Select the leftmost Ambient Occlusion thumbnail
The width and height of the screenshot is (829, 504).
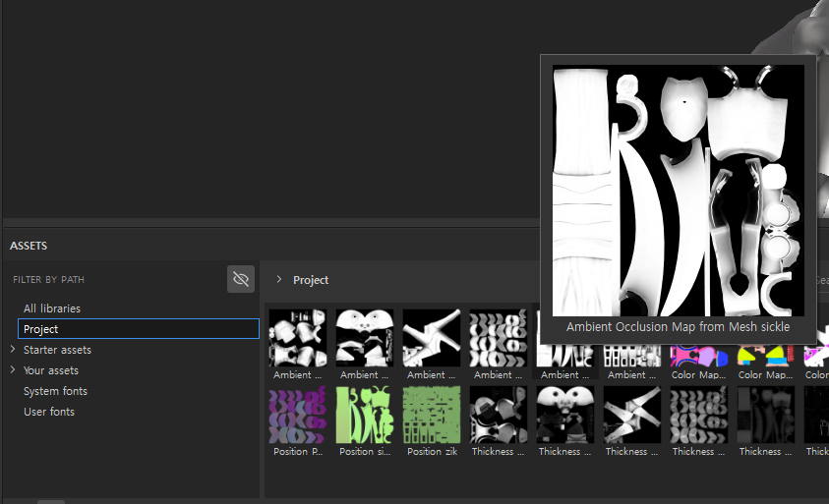click(298, 338)
